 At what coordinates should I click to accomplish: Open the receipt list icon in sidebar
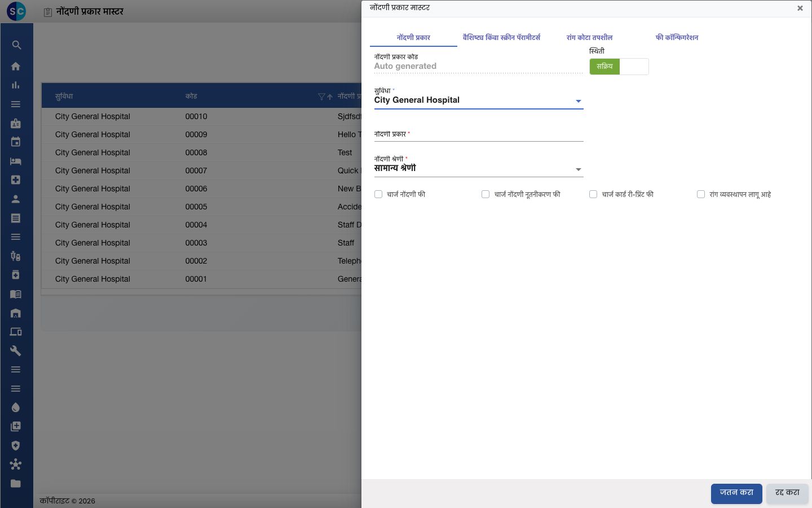pyautogui.click(x=16, y=218)
